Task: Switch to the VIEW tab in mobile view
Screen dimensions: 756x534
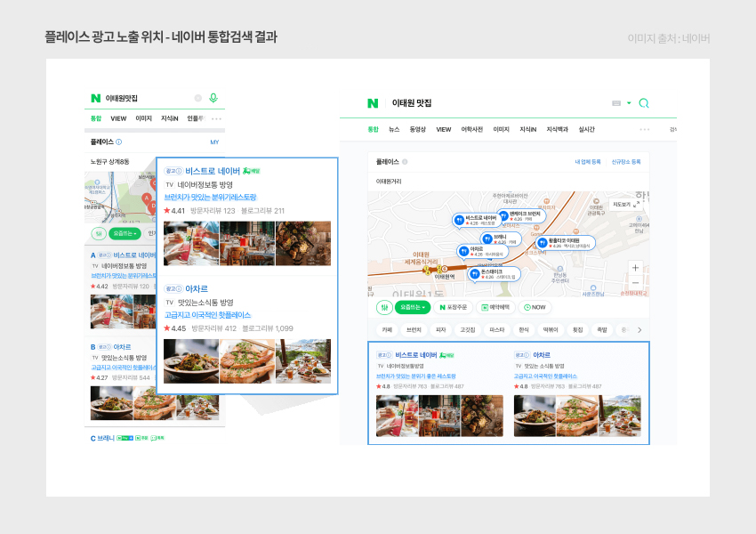Action: (118, 118)
